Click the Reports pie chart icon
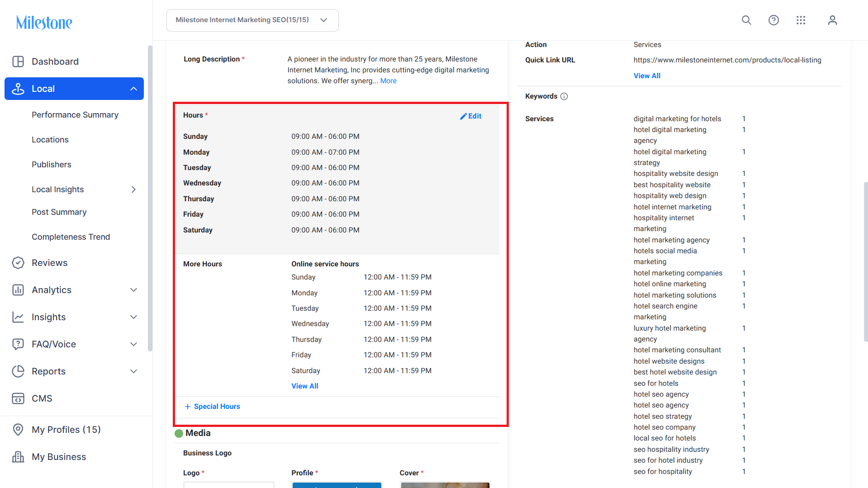This screenshot has height=488, width=868. pyautogui.click(x=18, y=371)
